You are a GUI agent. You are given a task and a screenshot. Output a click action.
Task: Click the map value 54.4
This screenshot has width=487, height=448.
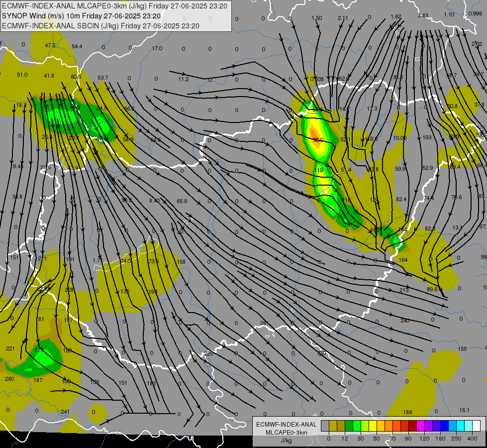[77, 46]
